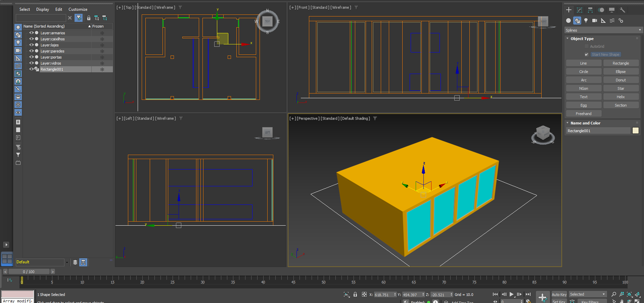Click the Play Animation button
The image size is (644, 303).
pyautogui.click(x=511, y=294)
